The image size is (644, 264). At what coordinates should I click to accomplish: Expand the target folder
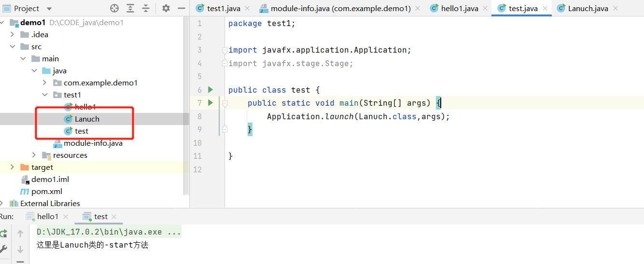click(12, 167)
